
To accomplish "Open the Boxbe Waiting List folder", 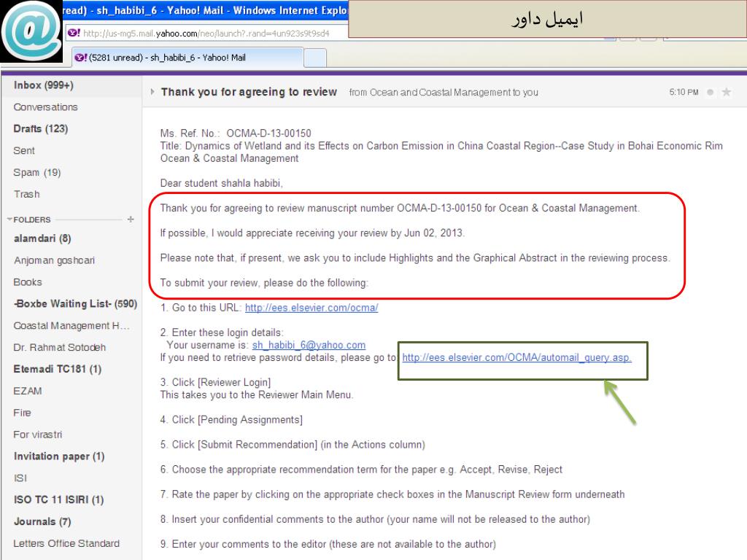I will tap(75, 304).
